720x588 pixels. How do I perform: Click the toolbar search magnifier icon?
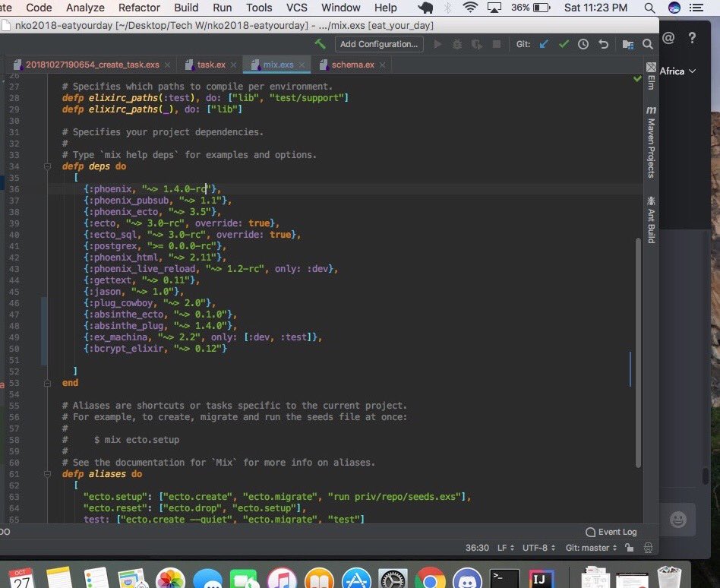(x=647, y=44)
